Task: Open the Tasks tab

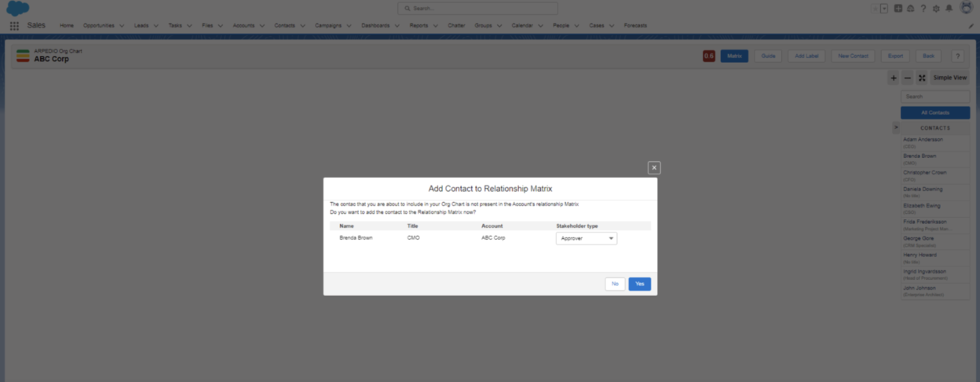Action: pos(175,25)
